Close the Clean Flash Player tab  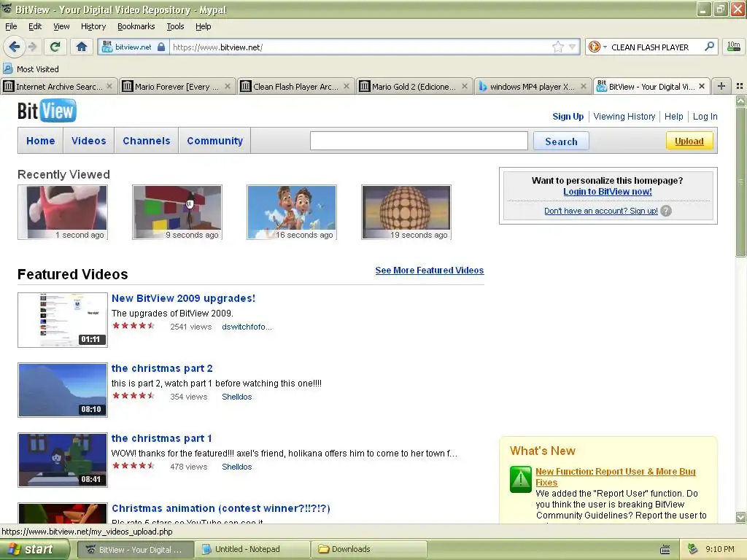347,86
